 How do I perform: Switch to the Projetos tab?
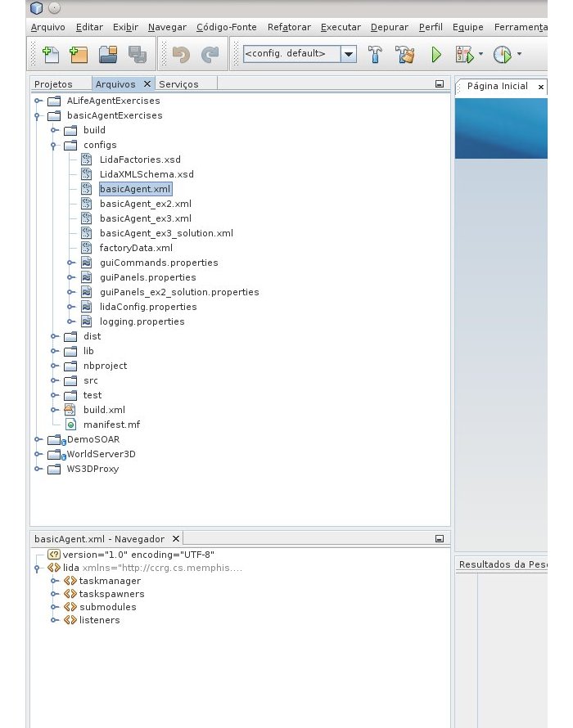[x=53, y=84]
